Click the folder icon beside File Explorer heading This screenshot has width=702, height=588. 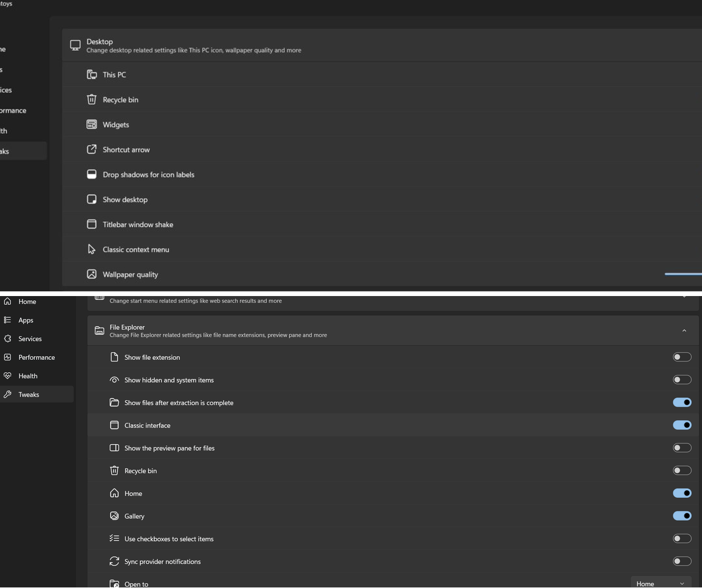pos(99,331)
